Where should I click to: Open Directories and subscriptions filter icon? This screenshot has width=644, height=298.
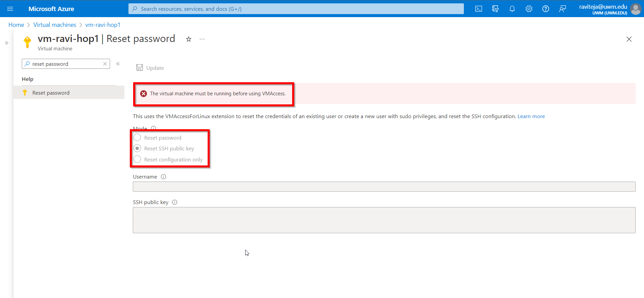point(495,9)
